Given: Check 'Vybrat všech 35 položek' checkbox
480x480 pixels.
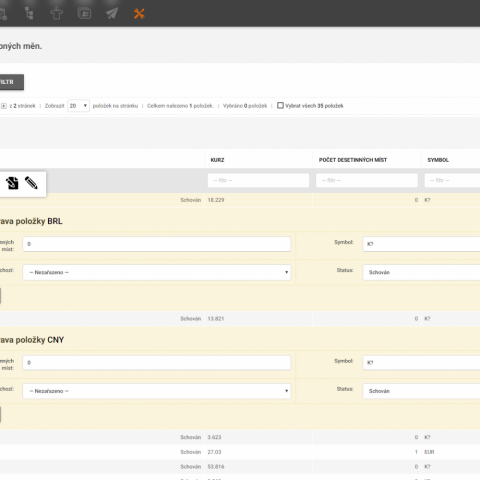Looking at the screenshot, I should coord(280,105).
